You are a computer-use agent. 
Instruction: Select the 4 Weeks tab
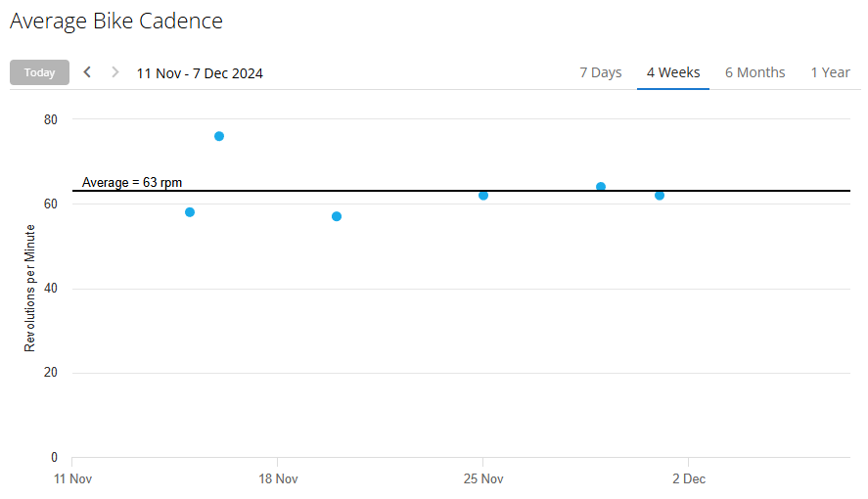click(x=673, y=72)
